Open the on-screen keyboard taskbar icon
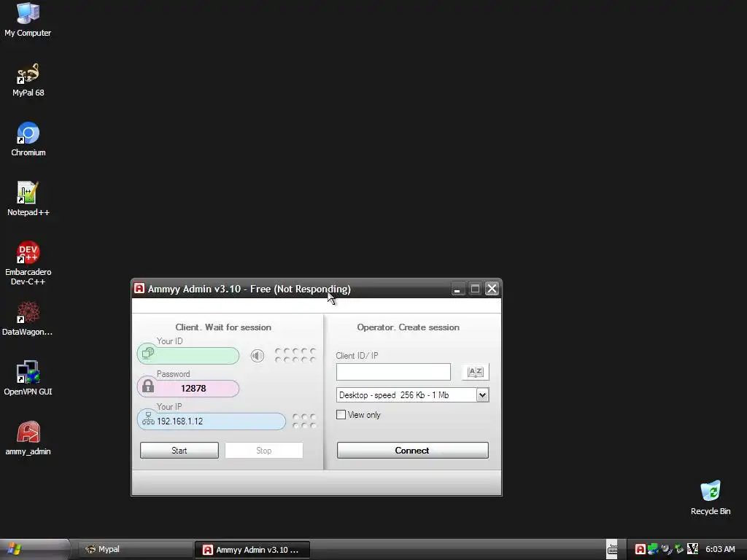The image size is (747, 560). click(x=613, y=550)
